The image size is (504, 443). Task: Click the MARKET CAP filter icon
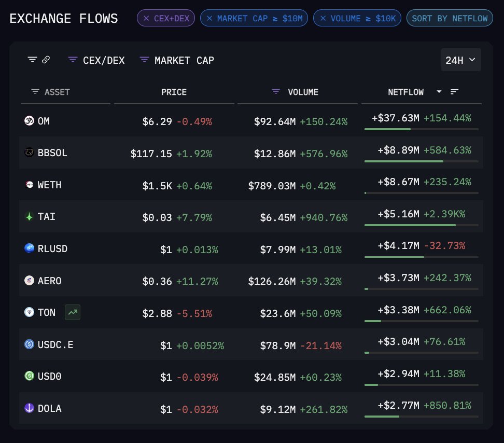[144, 59]
